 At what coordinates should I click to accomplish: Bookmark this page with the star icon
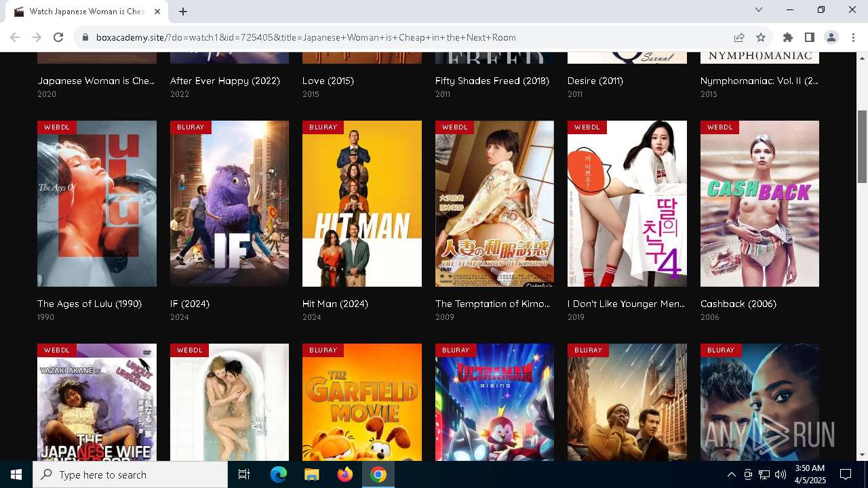coord(761,37)
